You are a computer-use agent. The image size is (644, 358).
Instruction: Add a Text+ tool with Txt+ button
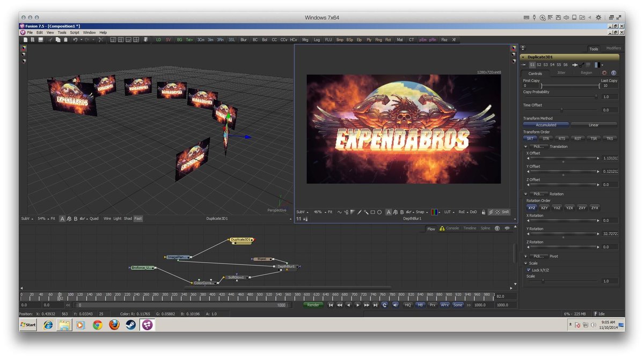tap(189, 40)
